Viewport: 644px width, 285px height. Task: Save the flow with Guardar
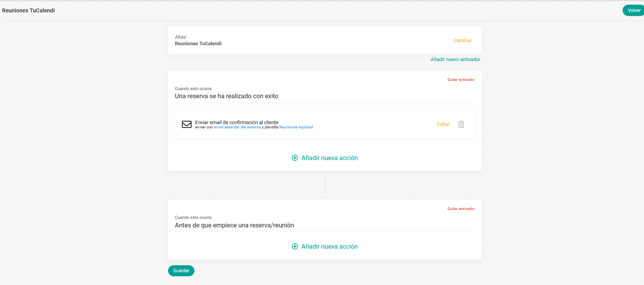(181, 271)
